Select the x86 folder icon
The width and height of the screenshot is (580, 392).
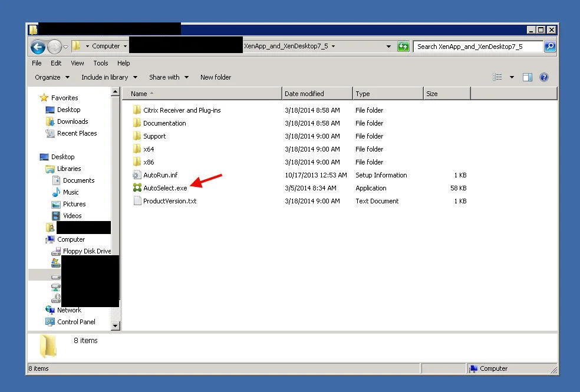point(137,162)
